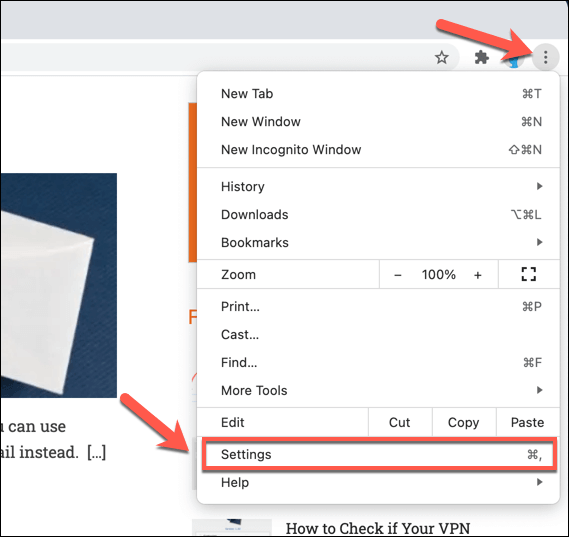Expand the Bookmarks submenu
Screen dimensions: 569x537
tap(378, 242)
